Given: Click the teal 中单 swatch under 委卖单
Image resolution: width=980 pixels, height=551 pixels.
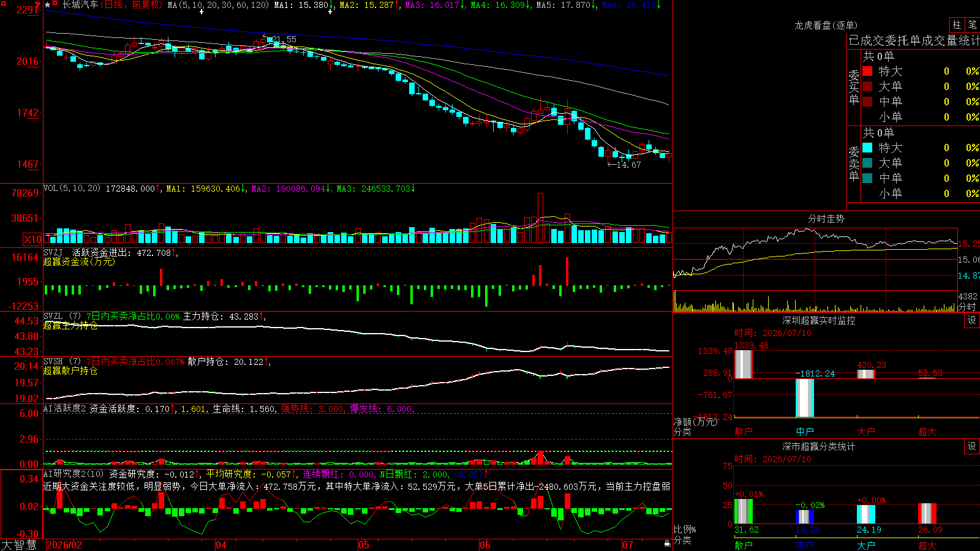Looking at the screenshot, I should tap(867, 178).
